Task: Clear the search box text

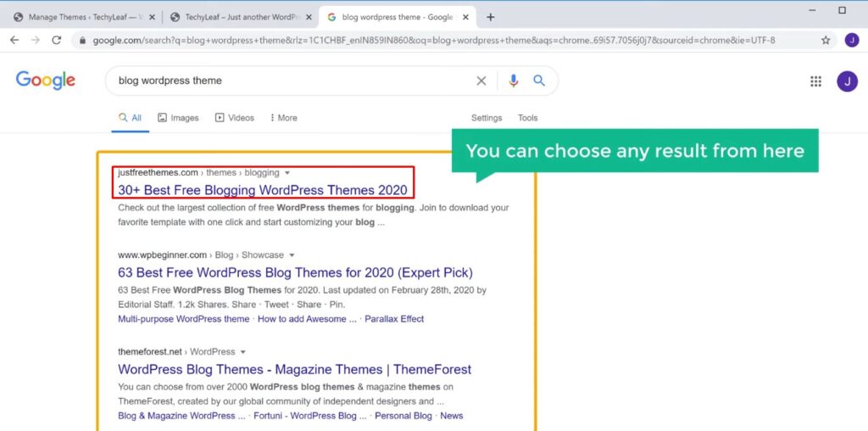Action: (x=481, y=81)
